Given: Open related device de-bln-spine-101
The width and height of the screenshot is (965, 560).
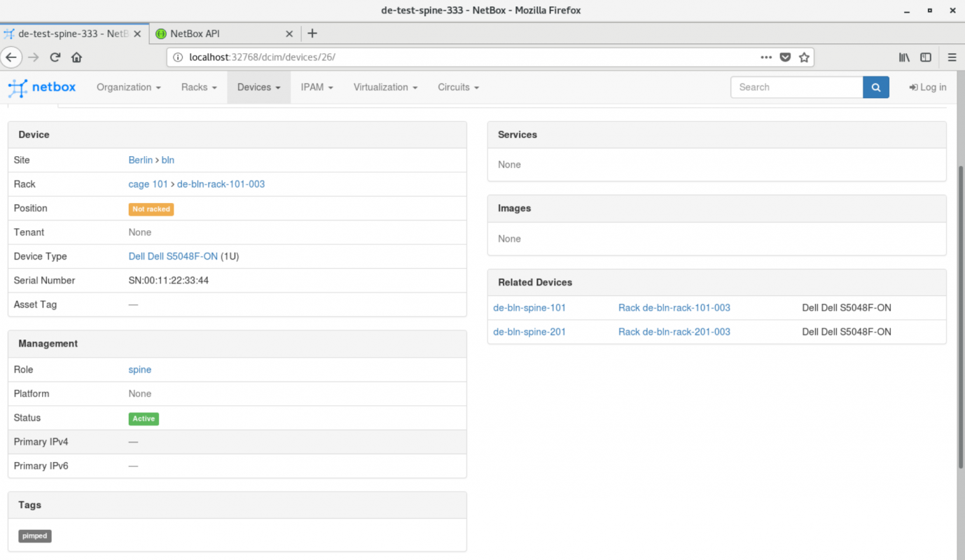Looking at the screenshot, I should click(x=529, y=307).
